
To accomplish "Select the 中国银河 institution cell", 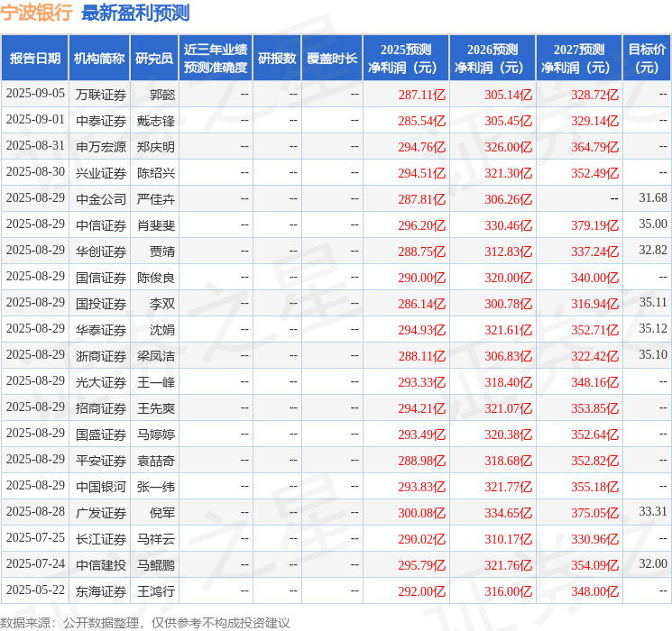I will click(101, 487).
